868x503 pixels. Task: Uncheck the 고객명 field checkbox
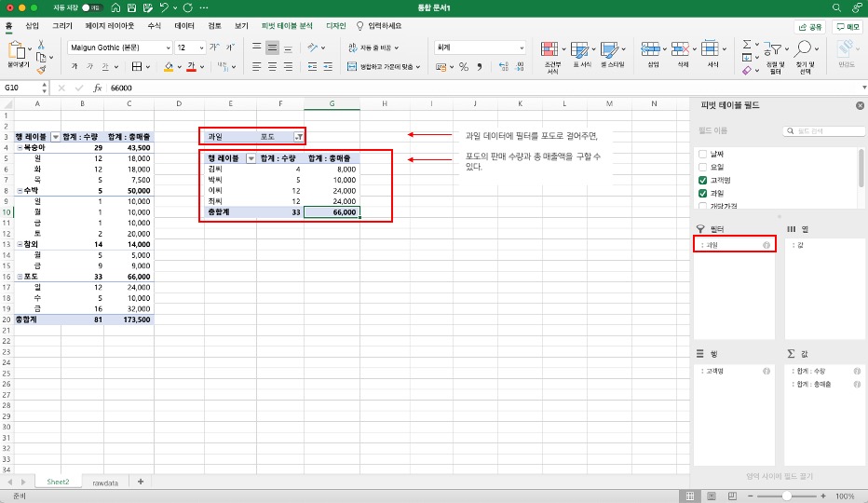[x=704, y=179]
